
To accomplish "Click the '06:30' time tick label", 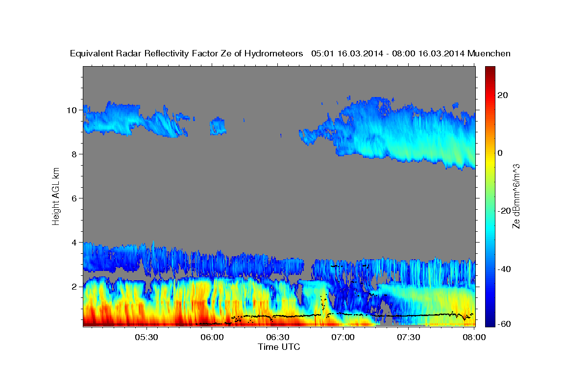I will (277, 338).
